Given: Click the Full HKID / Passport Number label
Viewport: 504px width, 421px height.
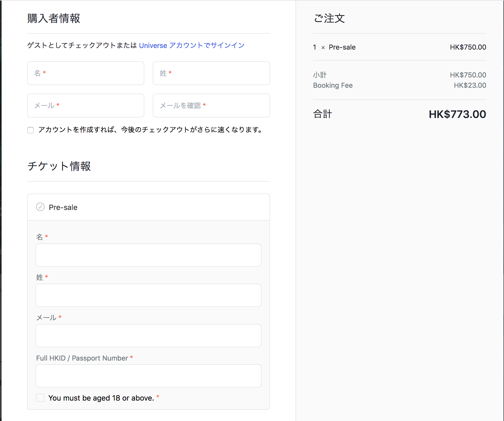Looking at the screenshot, I should click(x=82, y=358).
